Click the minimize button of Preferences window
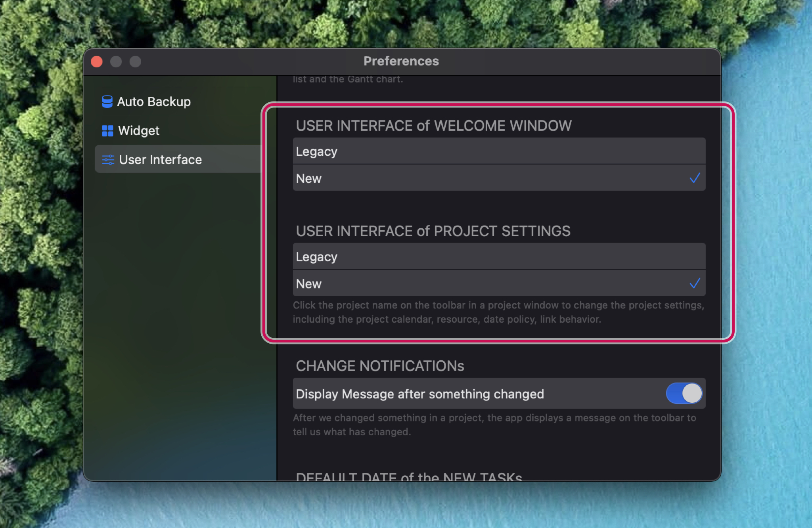812x528 pixels. (116, 61)
